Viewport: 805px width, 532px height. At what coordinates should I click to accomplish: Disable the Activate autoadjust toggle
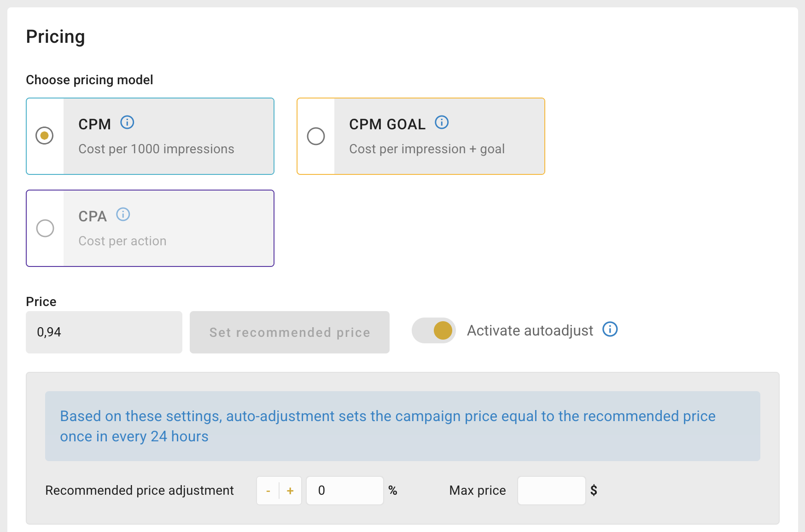point(434,330)
